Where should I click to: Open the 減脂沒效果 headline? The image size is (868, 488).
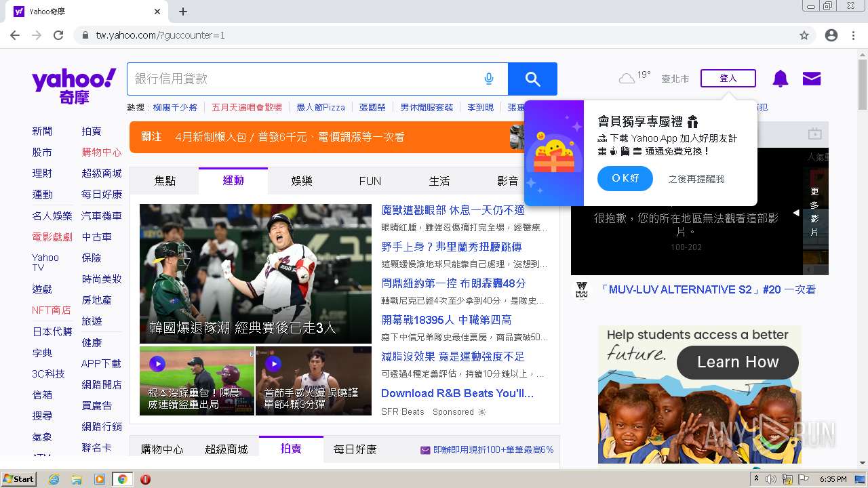click(453, 357)
